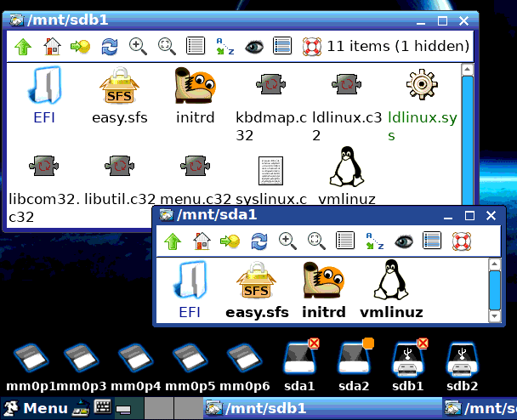Unmount sda1 via red X badge
The width and height of the screenshot is (517, 420).
coord(314,343)
